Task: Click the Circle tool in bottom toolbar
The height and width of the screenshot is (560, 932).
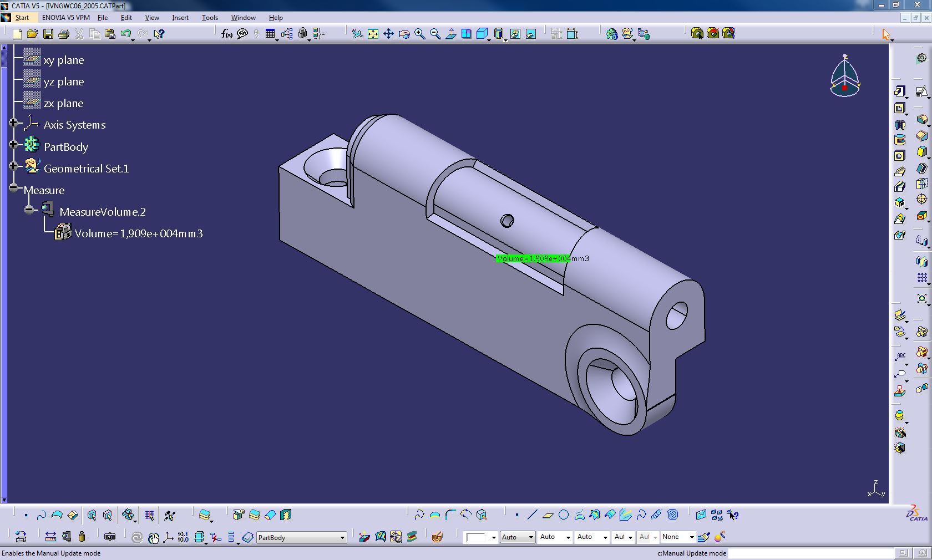Action: (x=564, y=515)
